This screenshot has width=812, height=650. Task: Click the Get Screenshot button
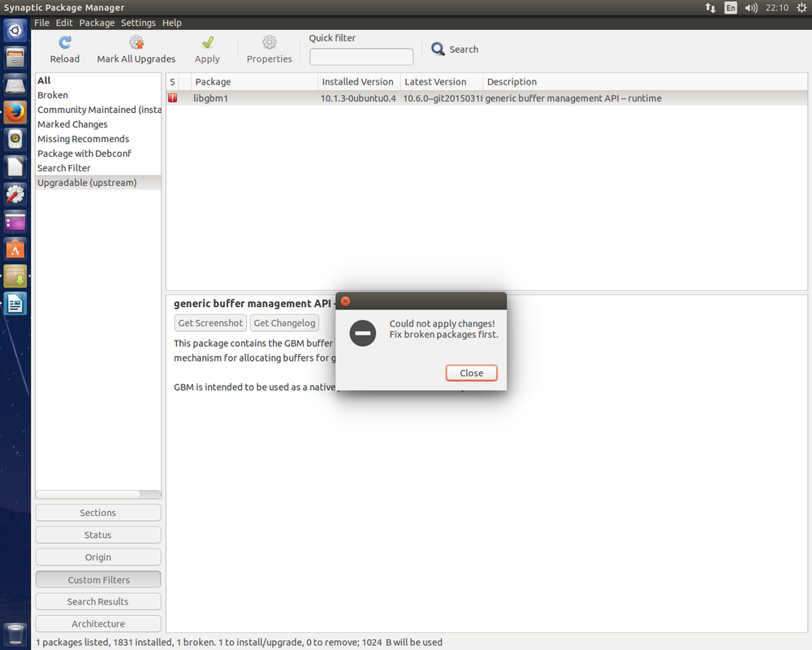coord(210,323)
